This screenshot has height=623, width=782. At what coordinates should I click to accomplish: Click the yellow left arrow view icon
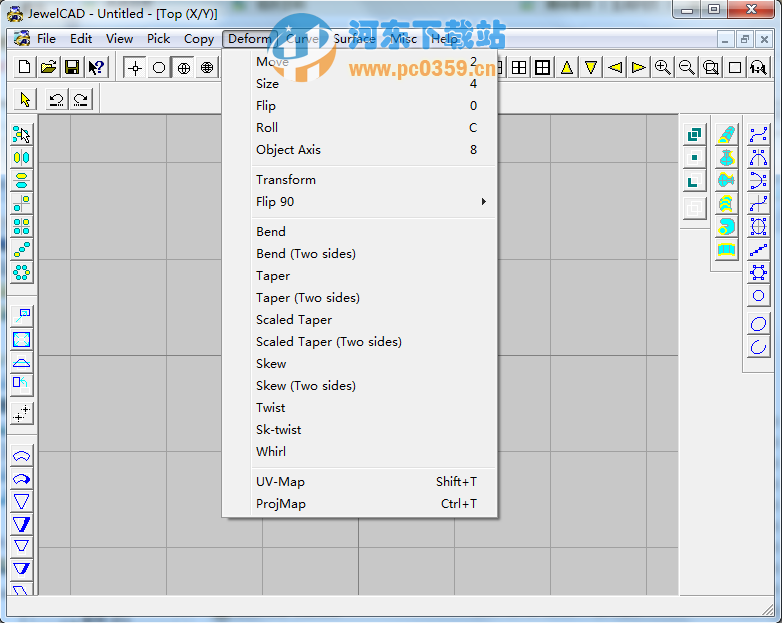615,67
